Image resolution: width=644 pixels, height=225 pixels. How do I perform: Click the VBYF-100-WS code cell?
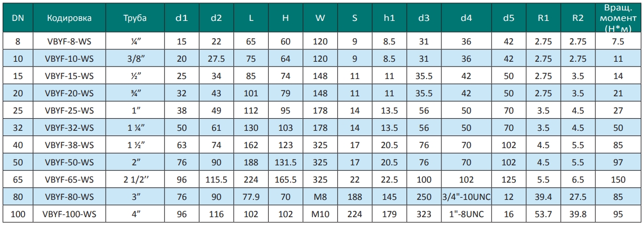click(x=69, y=215)
